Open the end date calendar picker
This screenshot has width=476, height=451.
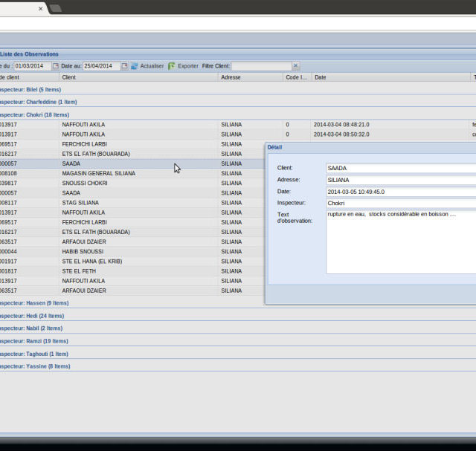[x=124, y=66]
